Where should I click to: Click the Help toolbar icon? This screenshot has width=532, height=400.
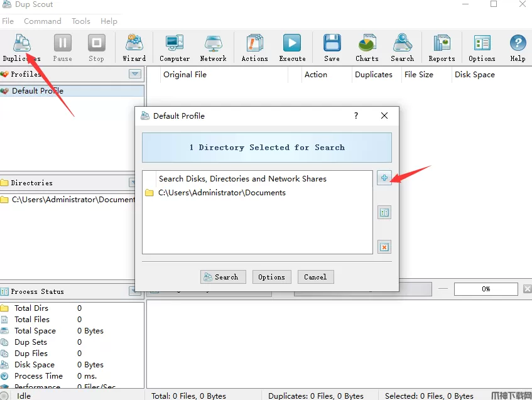tap(518, 48)
